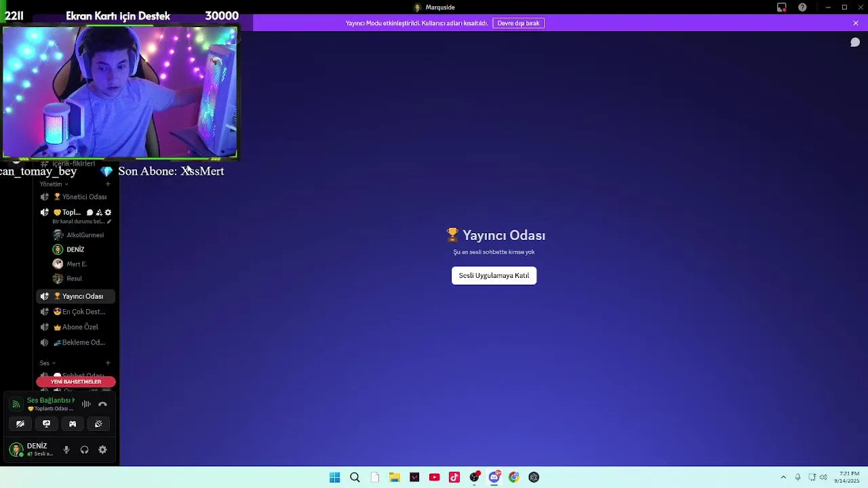Viewport: 868px width, 488px height.
Task: Show hidden system tray icons chevron
Action: [783, 477]
